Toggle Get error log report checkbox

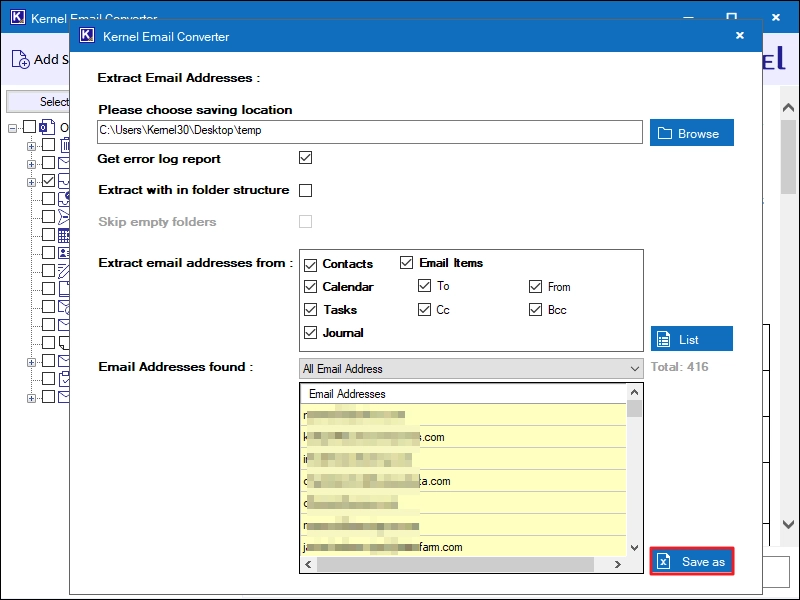[x=305, y=158]
